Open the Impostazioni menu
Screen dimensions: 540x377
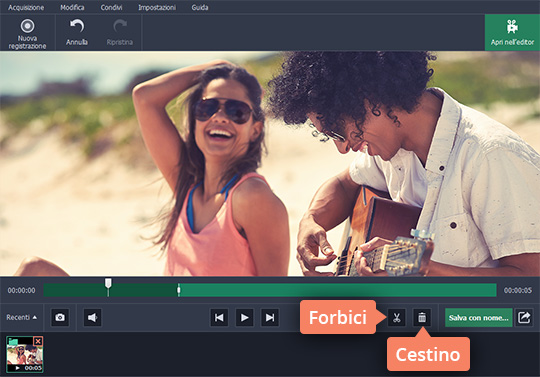click(157, 7)
